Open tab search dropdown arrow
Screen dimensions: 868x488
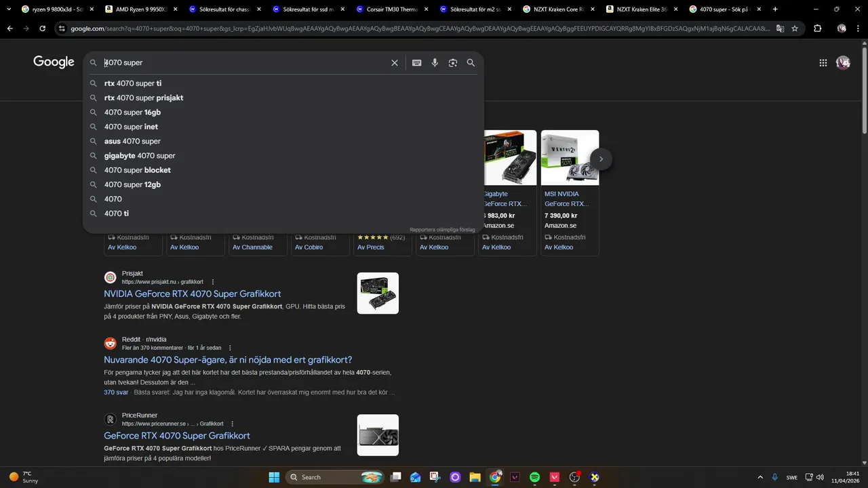pos(9,9)
